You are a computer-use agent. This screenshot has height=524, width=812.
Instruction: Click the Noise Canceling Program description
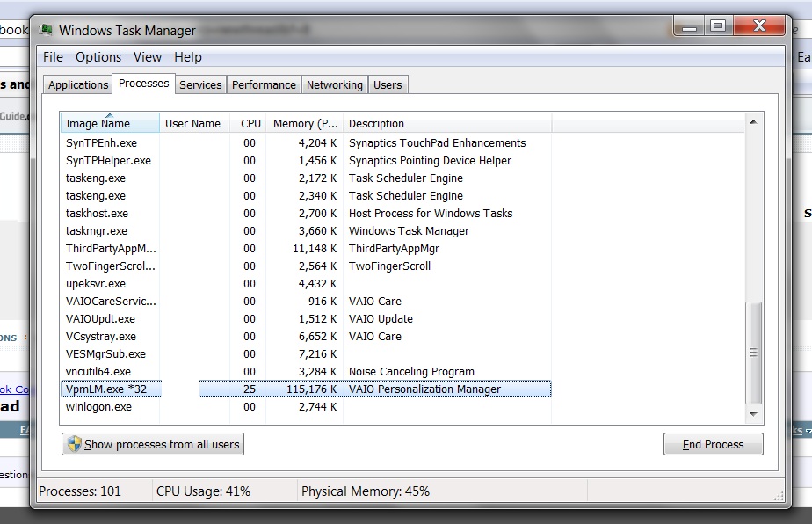pyautogui.click(x=411, y=372)
